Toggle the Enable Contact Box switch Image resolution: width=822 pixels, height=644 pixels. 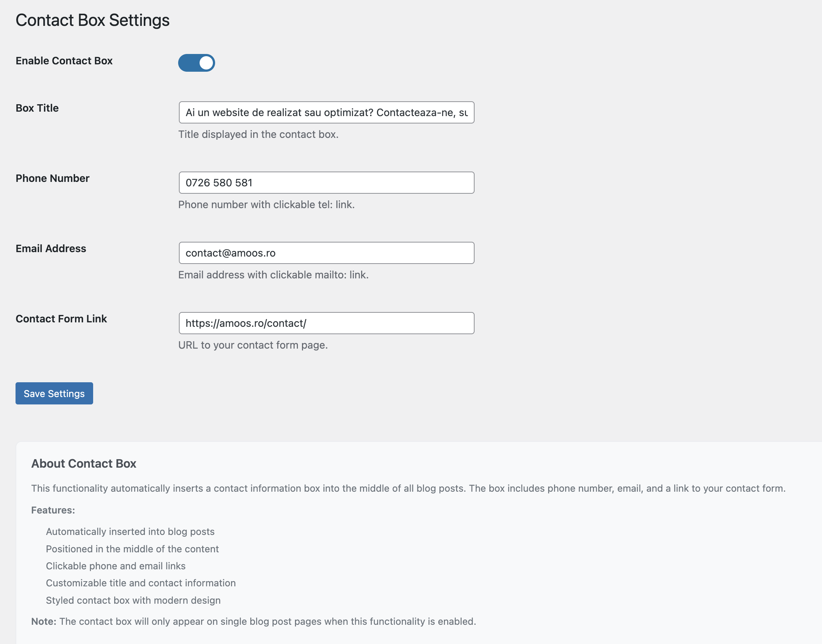(x=196, y=62)
